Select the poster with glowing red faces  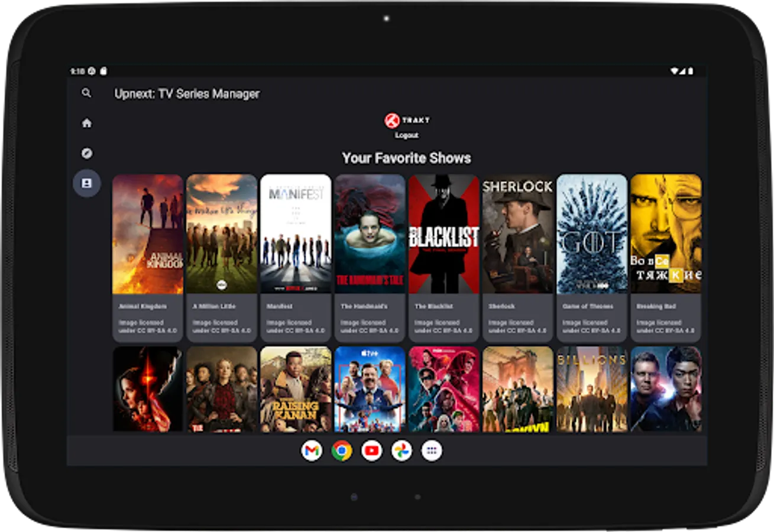tap(148, 389)
